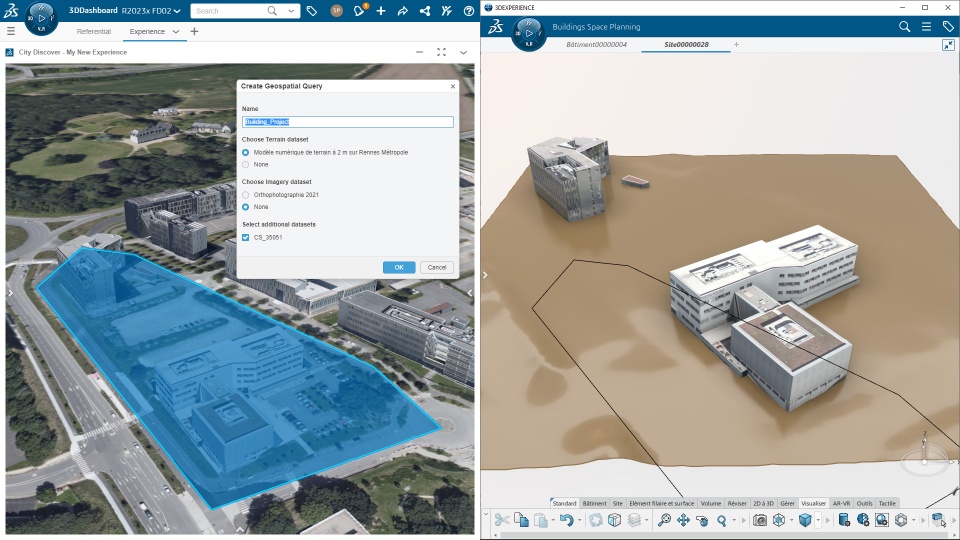Open notifications bell in 3DDashboard
Viewport: 960px width, 540px height.
click(x=359, y=11)
